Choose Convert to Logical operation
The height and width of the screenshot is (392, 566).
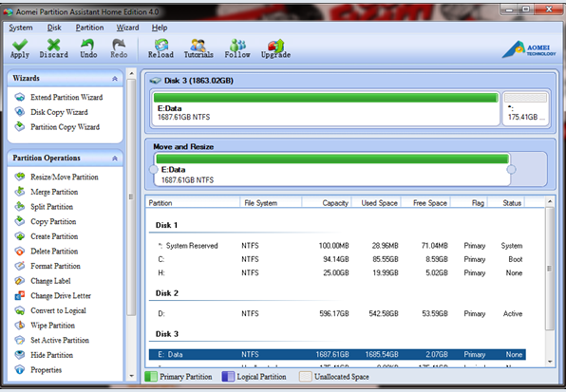click(x=58, y=310)
